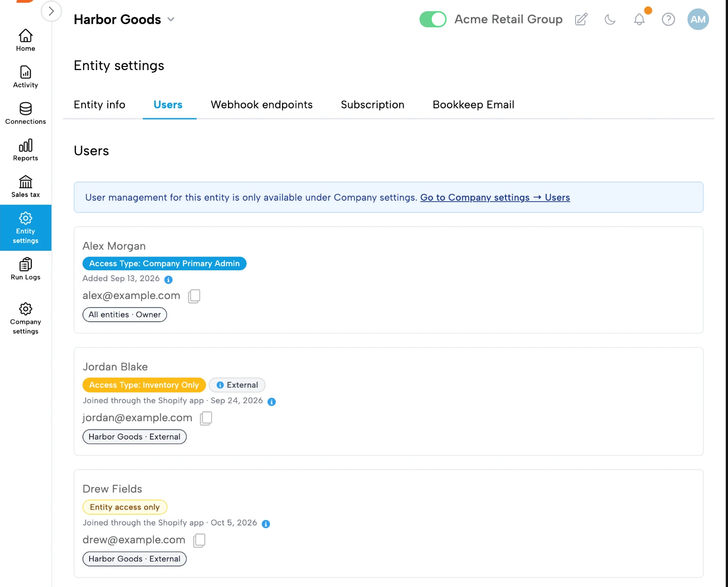Click the Entity access only badge
This screenshot has height=587, width=728.
(x=125, y=507)
